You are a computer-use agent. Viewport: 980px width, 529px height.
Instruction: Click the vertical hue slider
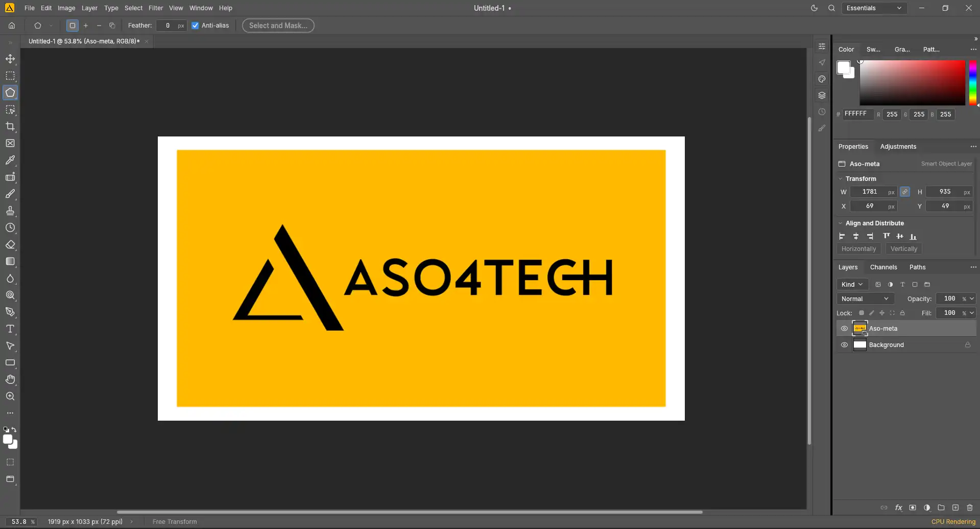tap(973, 83)
